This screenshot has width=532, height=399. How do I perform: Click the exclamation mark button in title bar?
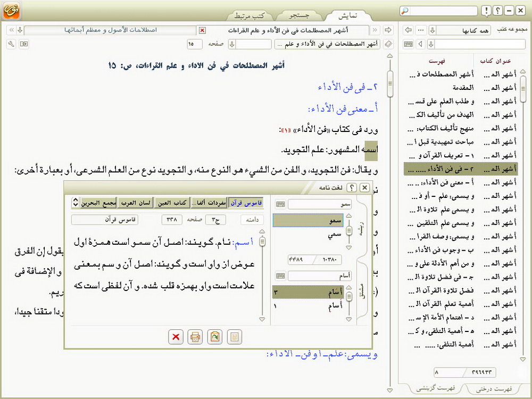tap(486, 11)
